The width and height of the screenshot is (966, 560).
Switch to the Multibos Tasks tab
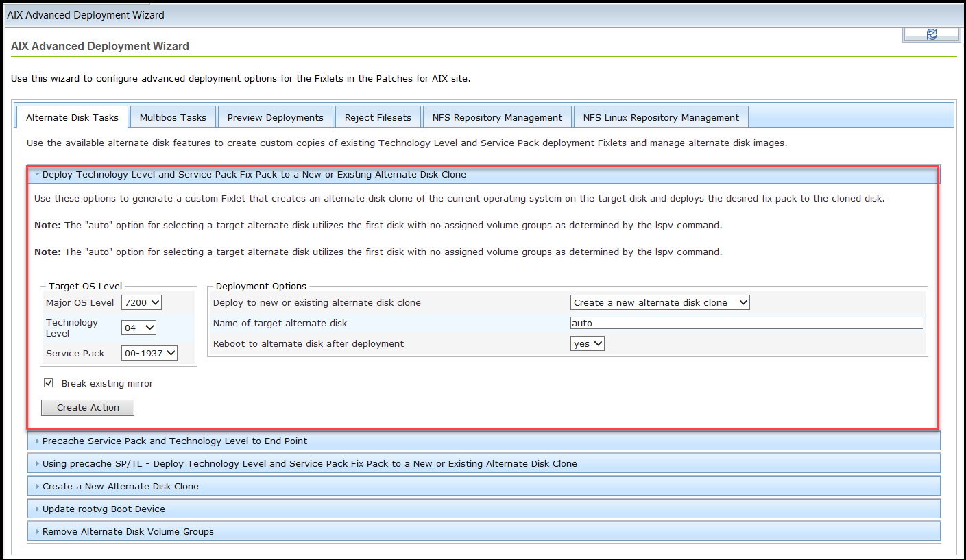(x=173, y=117)
